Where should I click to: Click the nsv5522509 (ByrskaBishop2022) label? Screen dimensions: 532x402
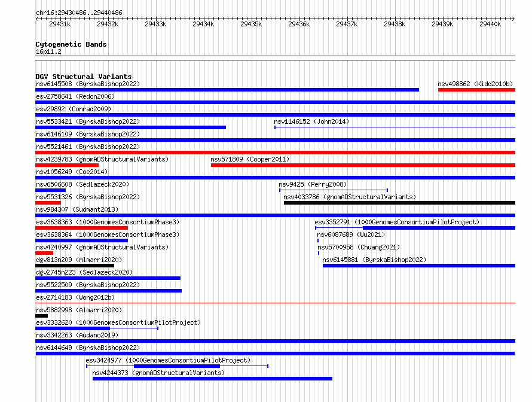(x=88, y=285)
